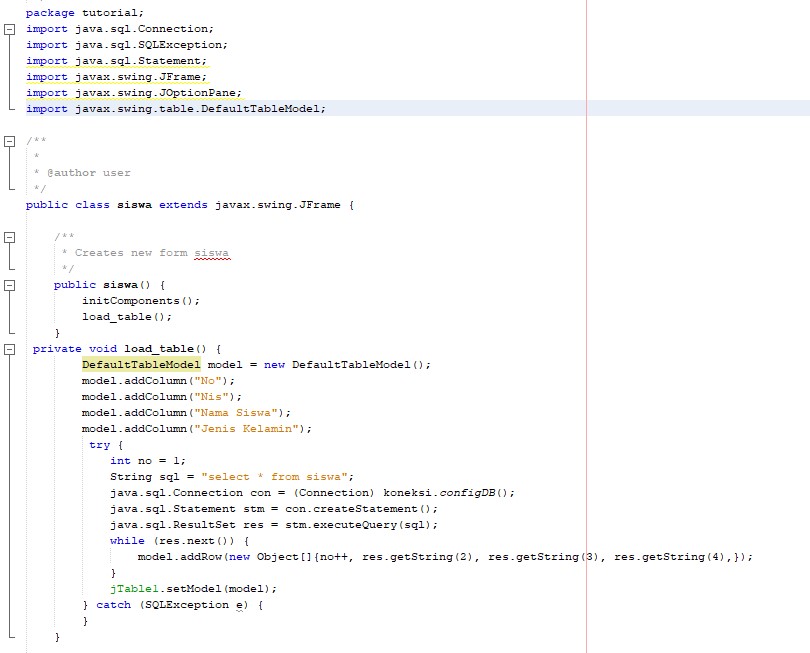
Task: Place cursor on the import DefaultTableModel line
Action: tap(176, 109)
